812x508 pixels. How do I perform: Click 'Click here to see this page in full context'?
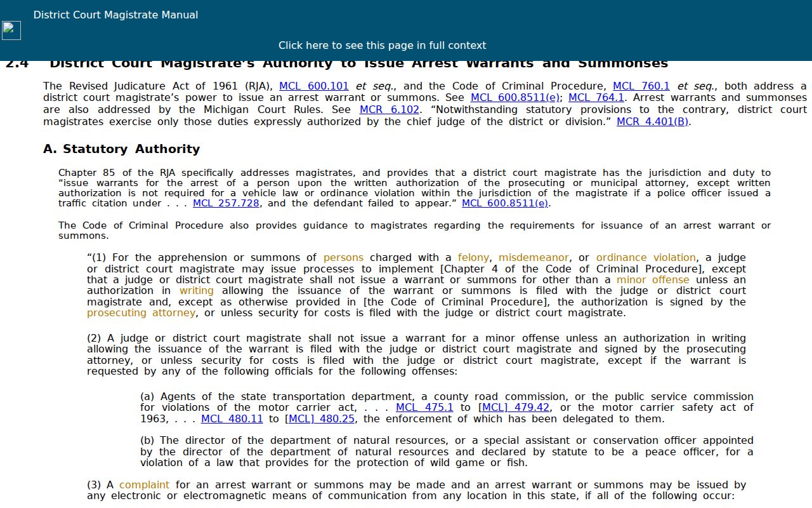(382, 46)
